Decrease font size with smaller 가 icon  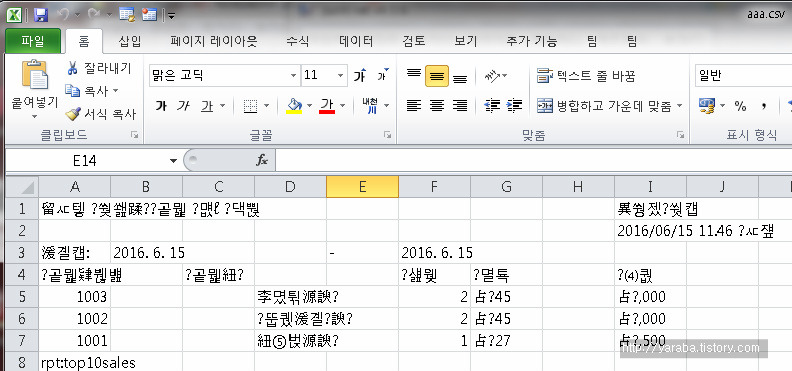click(382, 75)
